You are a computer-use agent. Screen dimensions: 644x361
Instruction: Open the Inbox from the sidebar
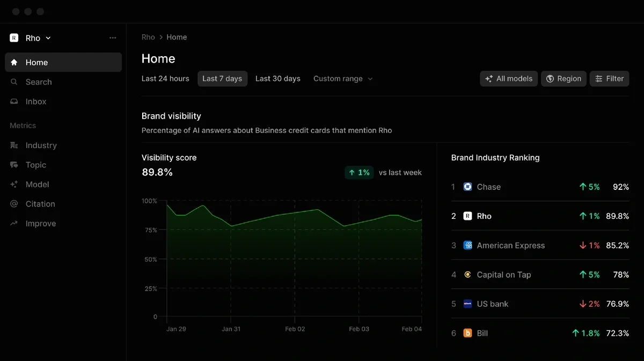[35, 101]
